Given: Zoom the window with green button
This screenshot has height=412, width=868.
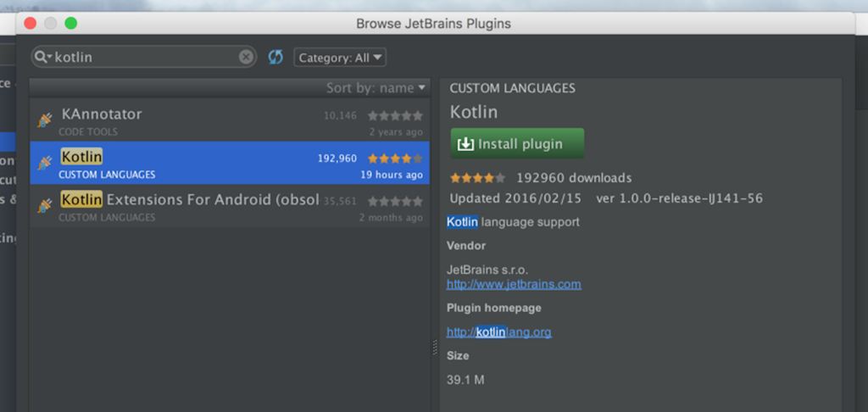Looking at the screenshot, I should click(x=71, y=23).
